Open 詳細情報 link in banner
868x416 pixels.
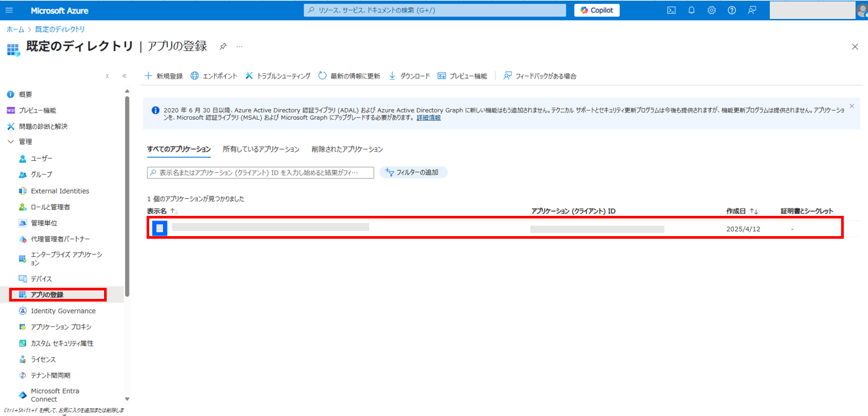coord(429,118)
